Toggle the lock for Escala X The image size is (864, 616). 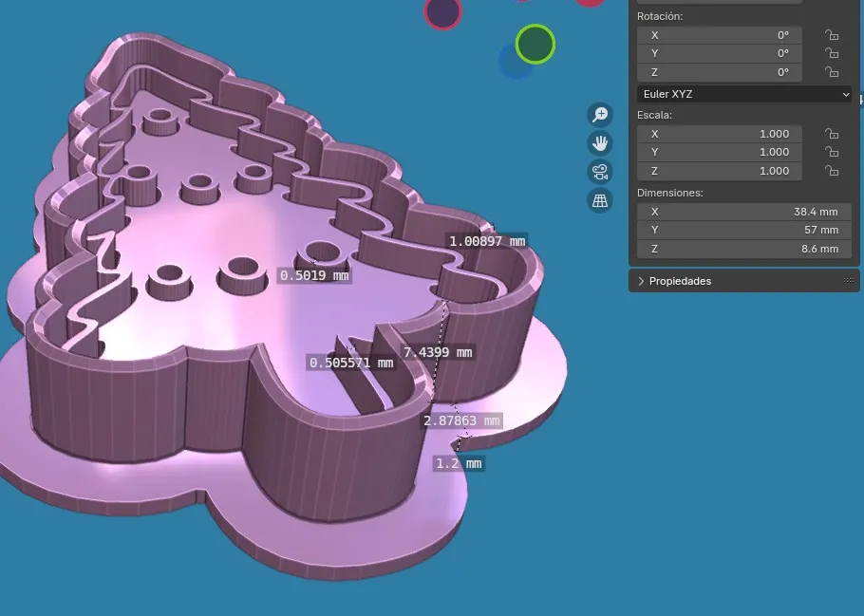point(831,134)
